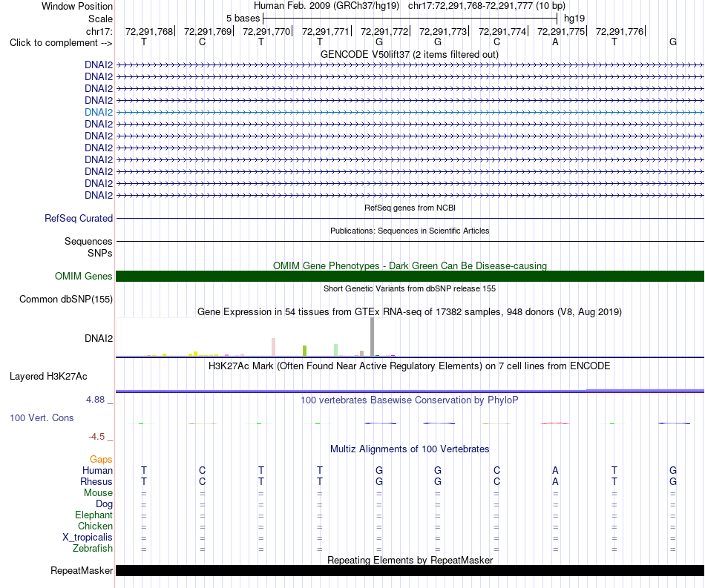Click the hg19 label beside the scale bar
705x588 pixels.
tap(574, 19)
